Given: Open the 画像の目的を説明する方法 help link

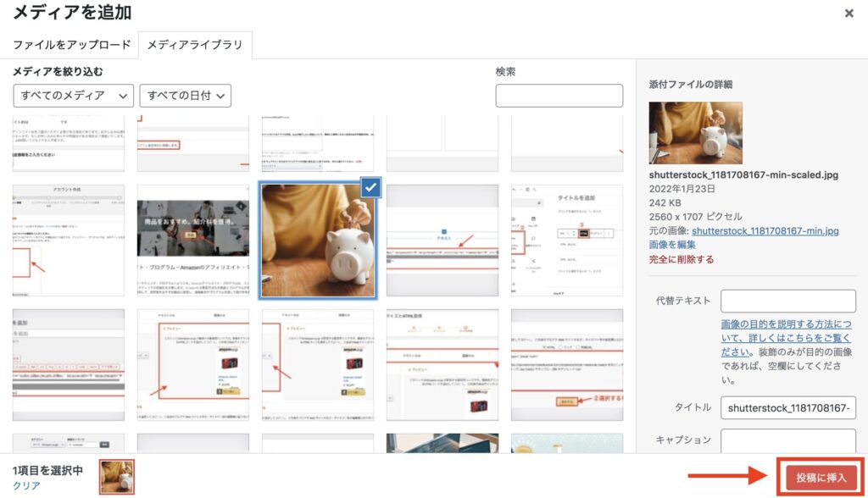Looking at the screenshot, I should (786, 338).
